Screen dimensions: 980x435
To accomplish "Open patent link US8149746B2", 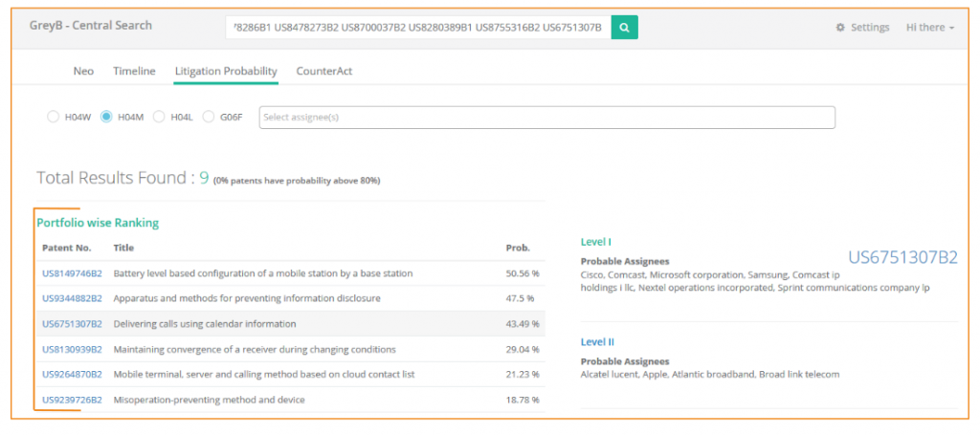I will pos(72,273).
